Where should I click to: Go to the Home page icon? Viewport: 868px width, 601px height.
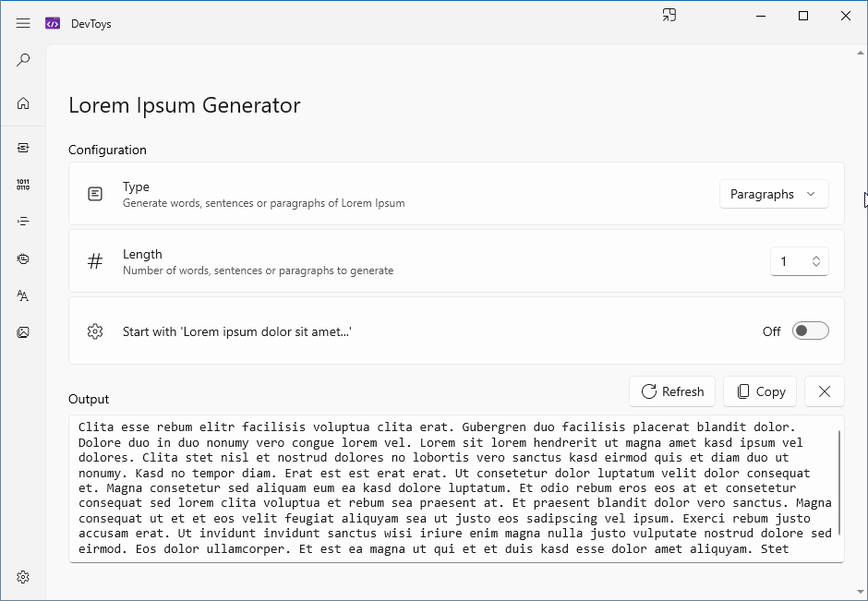pyautogui.click(x=23, y=103)
